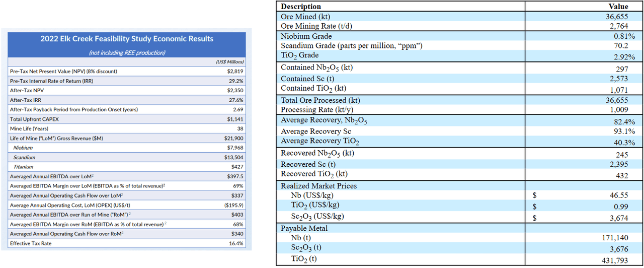Image resolution: width=644 pixels, height=268 pixels.
Task: Click the 1,009 processing rate value
Action: point(619,110)
